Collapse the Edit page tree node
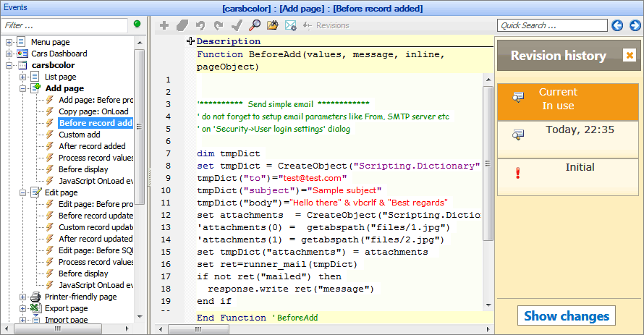644x335 pixels. [22, 192]
